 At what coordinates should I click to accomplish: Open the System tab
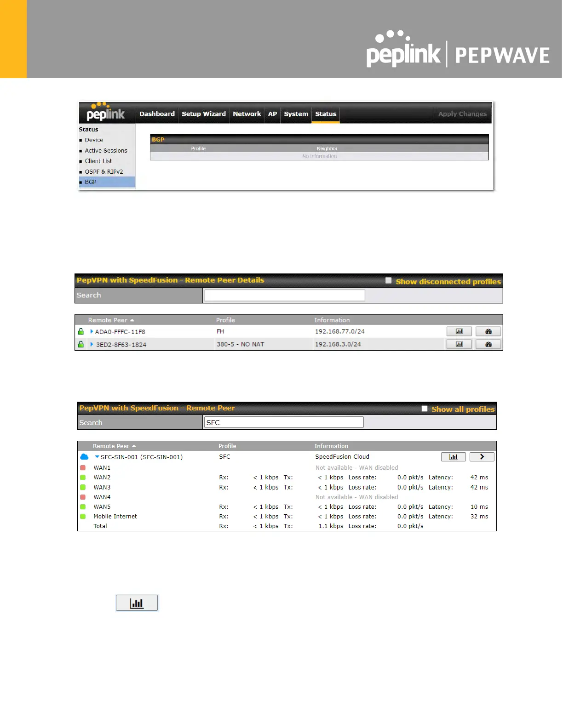click(x=296, y=114)
